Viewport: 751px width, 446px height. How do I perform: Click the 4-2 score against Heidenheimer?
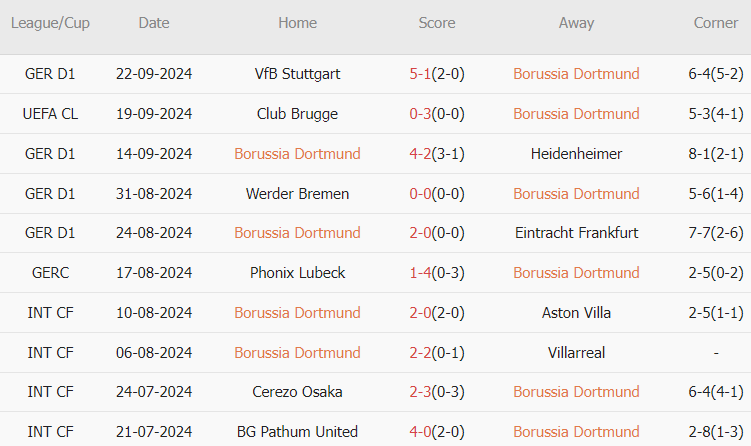[420, 154]
